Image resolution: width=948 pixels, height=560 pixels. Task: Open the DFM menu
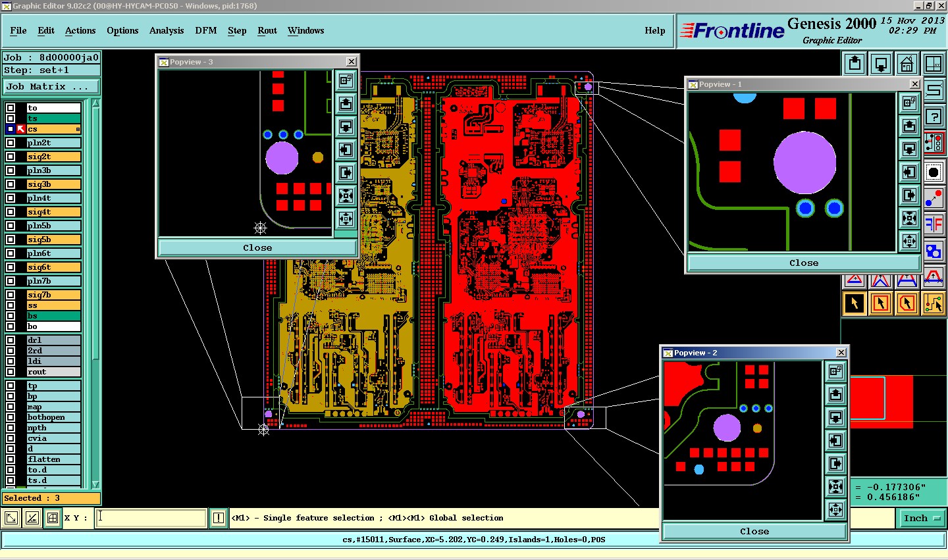(x=206, y=30)
